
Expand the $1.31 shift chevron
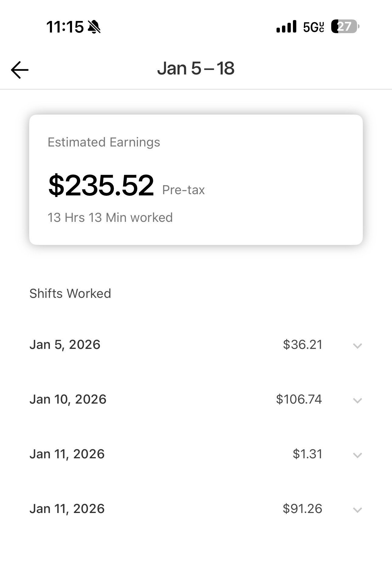[357, 455]
